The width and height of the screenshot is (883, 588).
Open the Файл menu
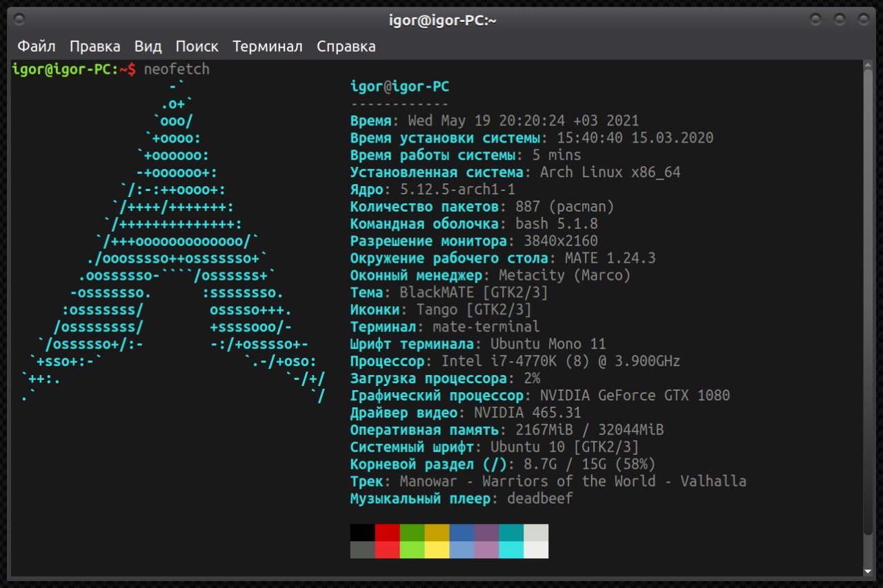click(x=37, y=47)
